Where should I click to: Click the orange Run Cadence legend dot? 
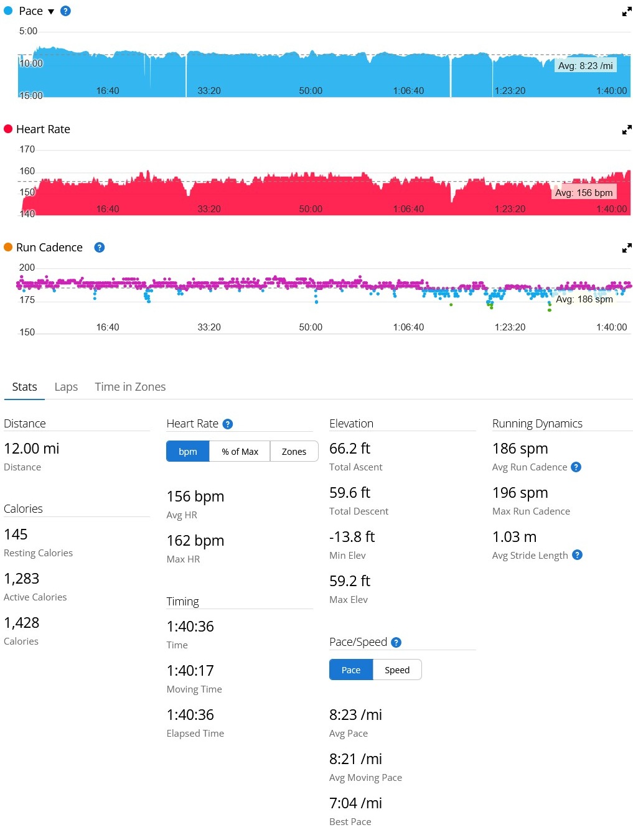click(8, 247)
